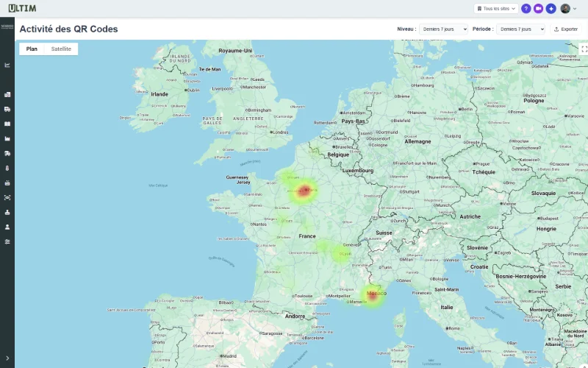Viewport: 588px width, 368px height.
Task: Click the Hambourg city label
Action: tap(424, 85)
